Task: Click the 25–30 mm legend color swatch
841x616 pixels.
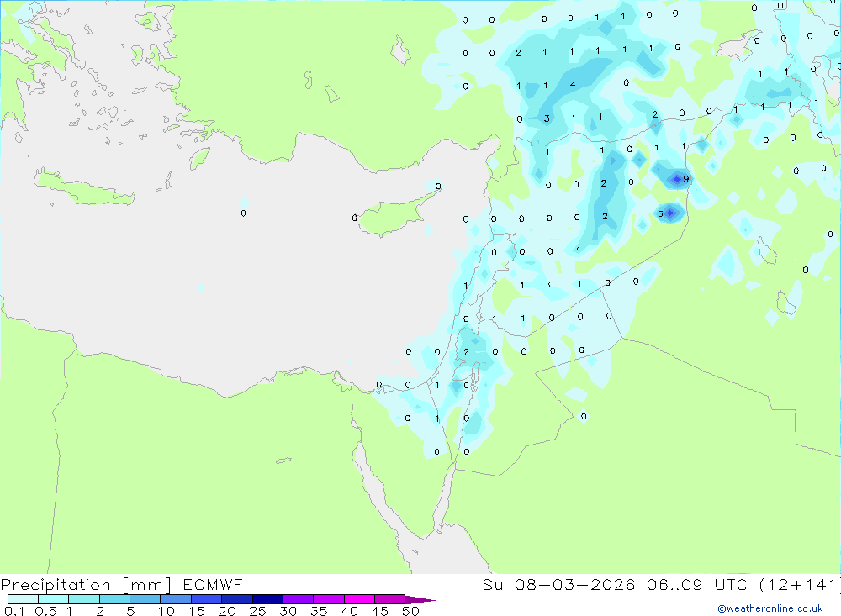Action: pyautogui.click(x=267, y=599)
